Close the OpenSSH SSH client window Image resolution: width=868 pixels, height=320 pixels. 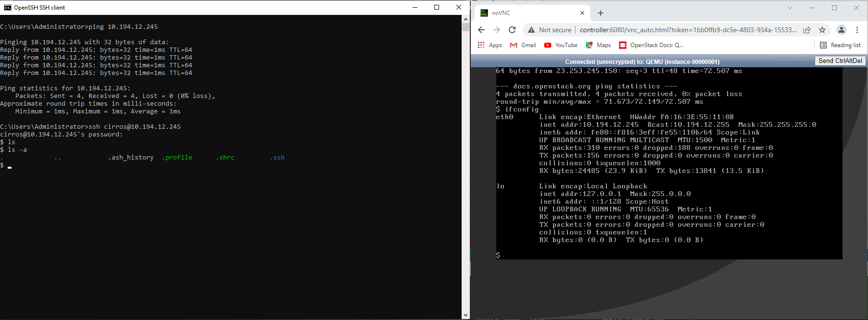[x=458, y=7]
